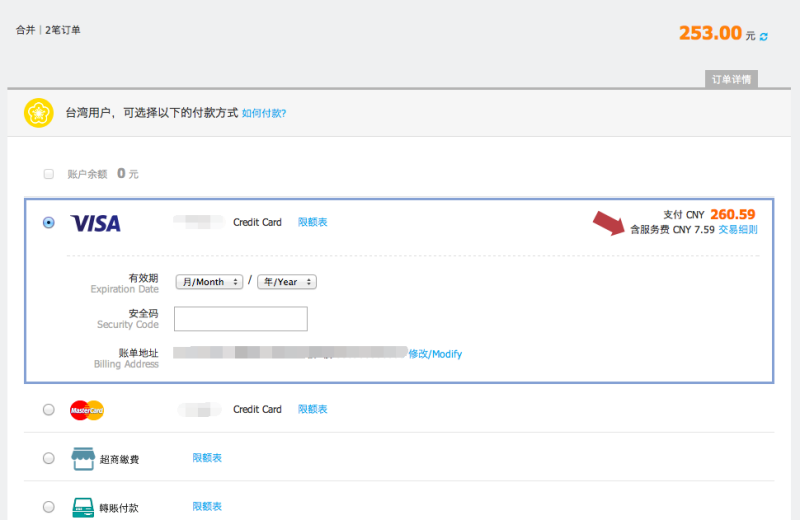
Task: Open 限额表 link in the MasterCard row
Action: tap(312, 409)
